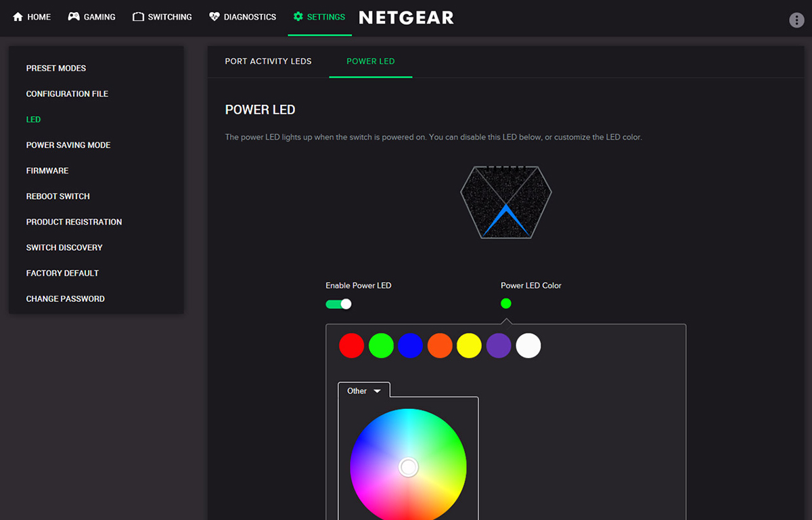Open the Gaming controller icon
This screenshot has width=812, height=520.
pos(74,17)
